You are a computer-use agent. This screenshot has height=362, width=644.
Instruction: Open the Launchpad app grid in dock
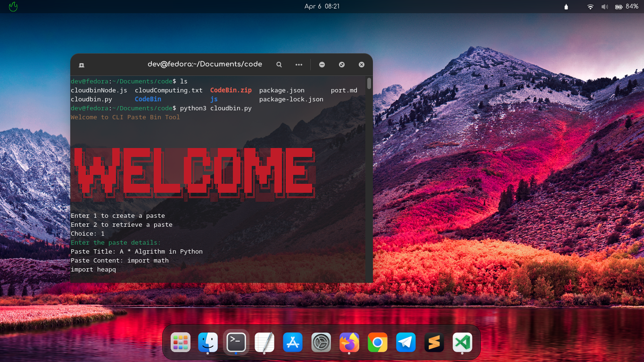coord(180,342)
